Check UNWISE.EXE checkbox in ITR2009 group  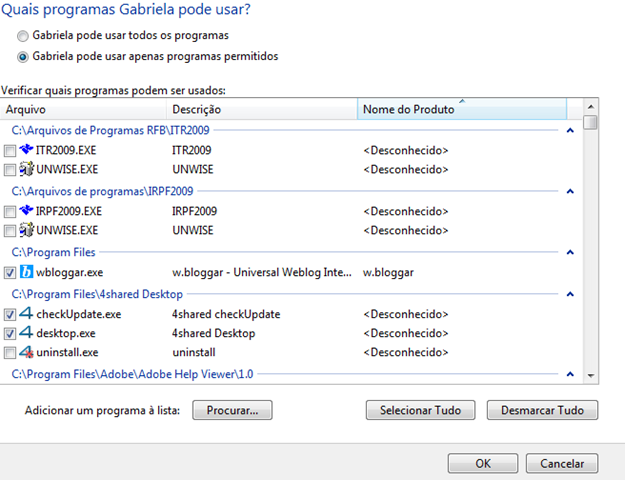pos(10,170)
